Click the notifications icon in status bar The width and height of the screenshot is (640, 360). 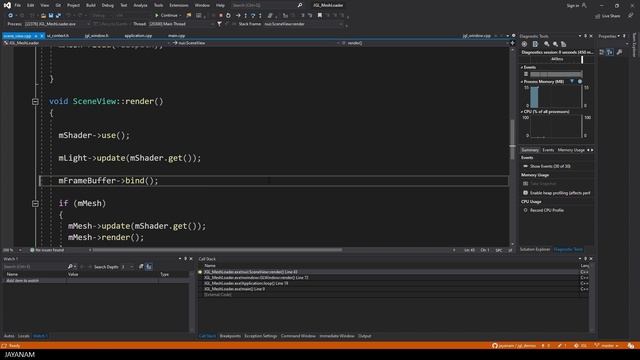(631, 346)
